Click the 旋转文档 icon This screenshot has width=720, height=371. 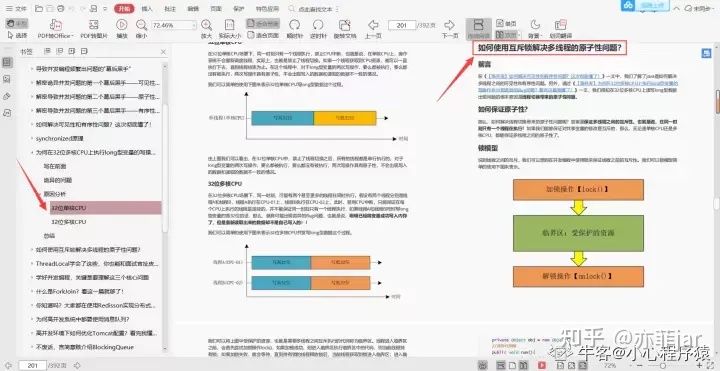click(x=345, y=24)
